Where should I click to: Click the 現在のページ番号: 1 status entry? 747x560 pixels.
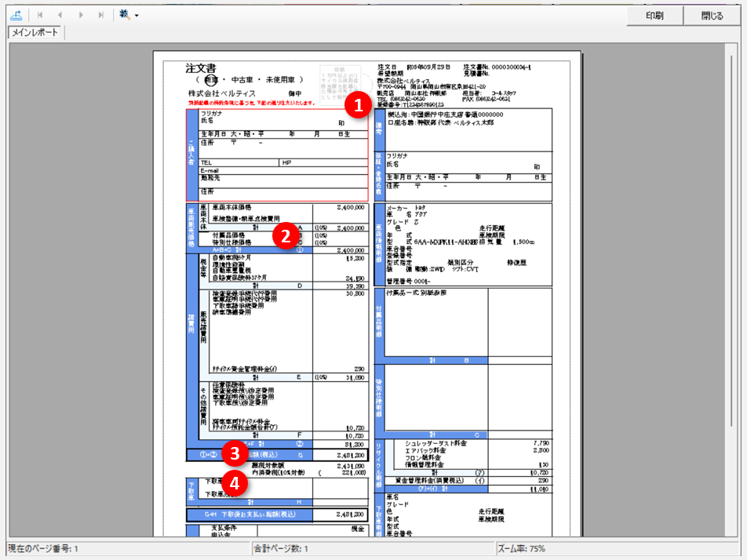coord(43,549)
